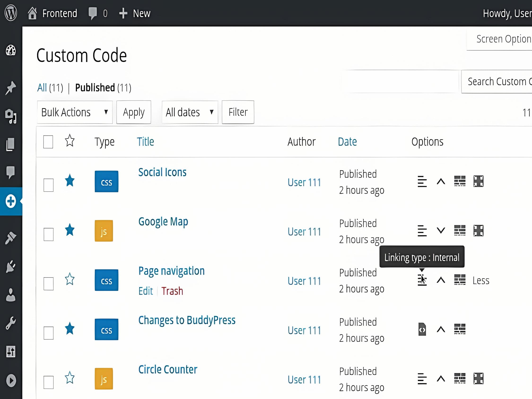
Task: Open Pages icon in sidebar
Action: pos(10,144)
